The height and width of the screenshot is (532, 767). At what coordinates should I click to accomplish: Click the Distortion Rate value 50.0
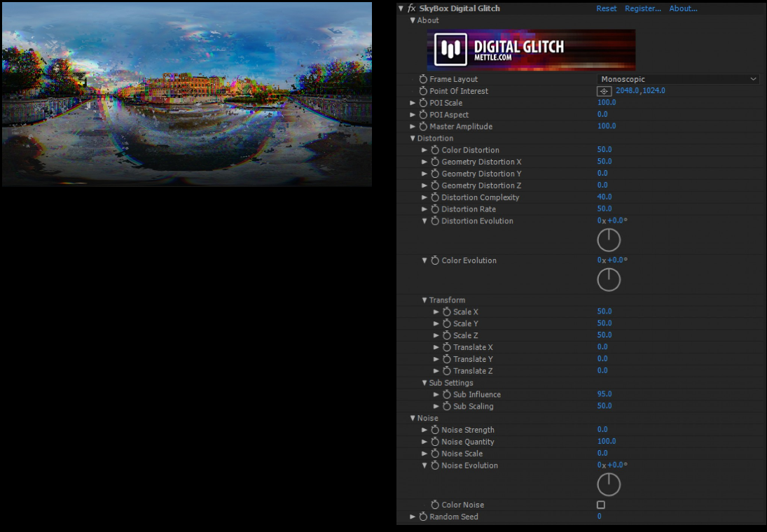pos(604,209)
